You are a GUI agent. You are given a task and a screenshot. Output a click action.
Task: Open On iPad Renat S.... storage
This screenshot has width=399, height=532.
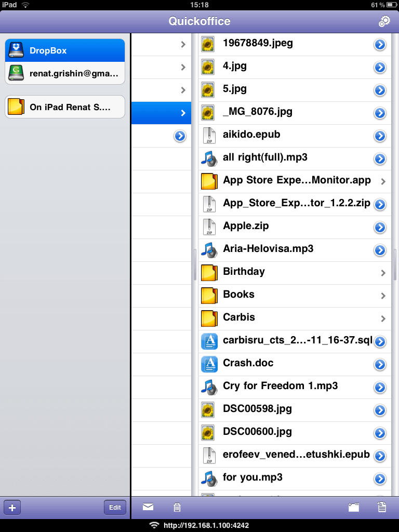[65, 107]
